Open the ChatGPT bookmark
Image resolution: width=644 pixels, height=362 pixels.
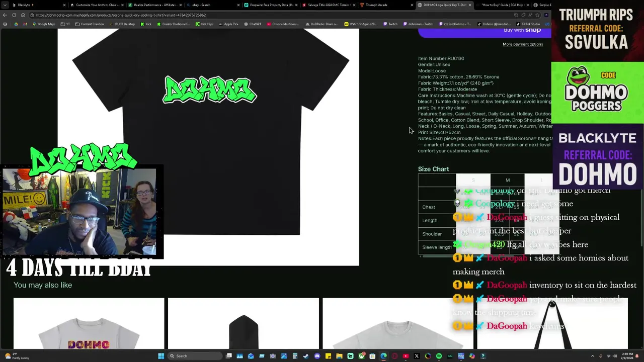click(252, 24)
